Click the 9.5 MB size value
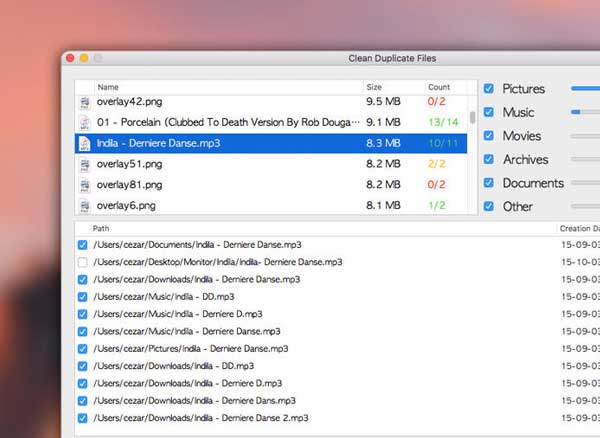Image resolution: width=600 pixels, height=438 pixels. point(383,101)
